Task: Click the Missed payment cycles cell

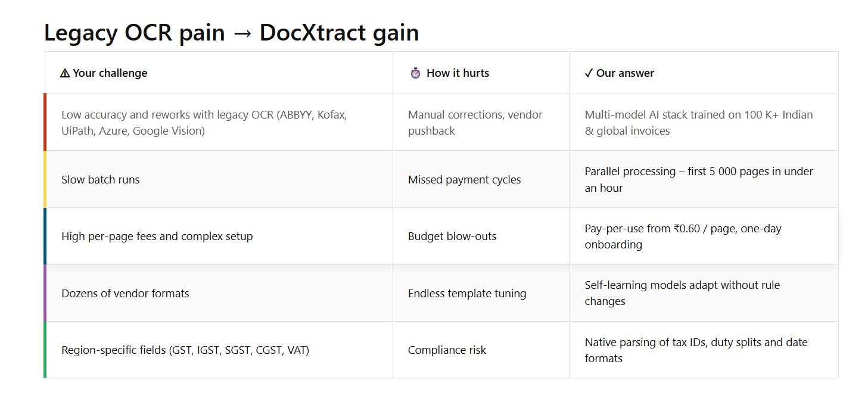Action: pyautogui.click(x=464, y=180)
